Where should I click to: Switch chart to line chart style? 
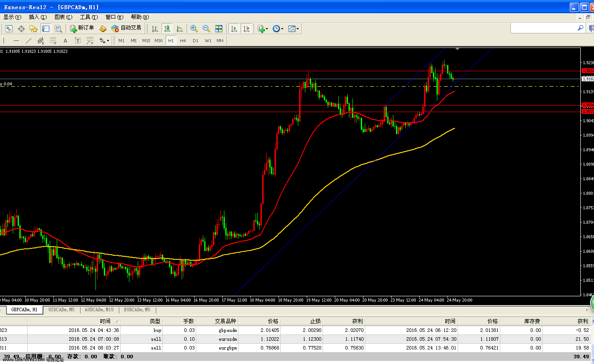180,29
